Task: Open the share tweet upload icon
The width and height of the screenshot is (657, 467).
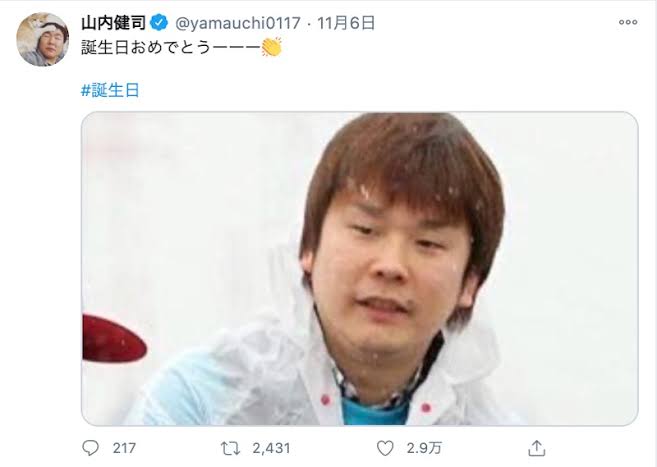Action: pos(536,448)
